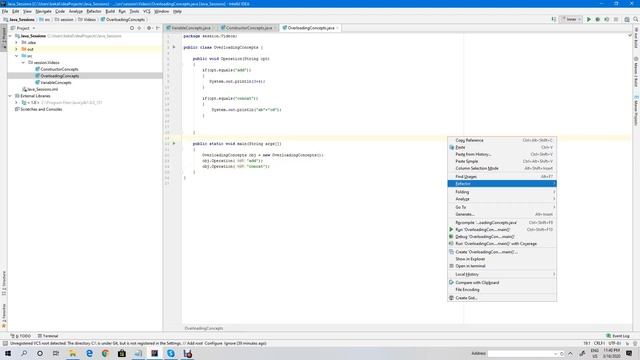Choose Show in Explorer
The width and height of the screenshot is (640, 360).
502,259
